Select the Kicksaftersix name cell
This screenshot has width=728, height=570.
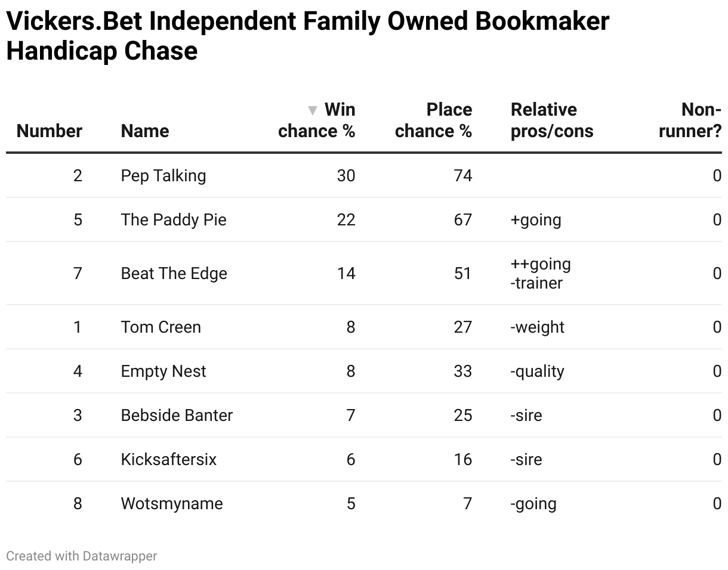[169, 460]
